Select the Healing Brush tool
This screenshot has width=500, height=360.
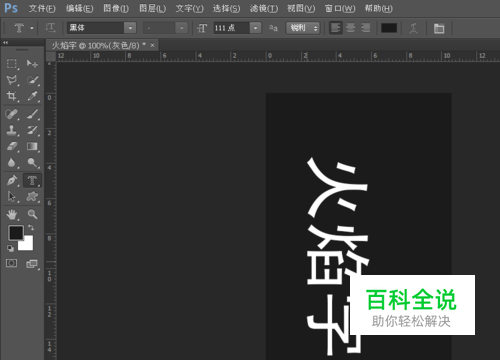click(12, 114)
